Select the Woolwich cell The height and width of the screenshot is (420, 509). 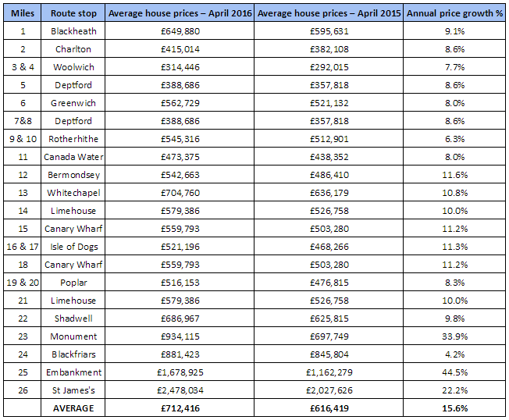pyautogui.click(x=73, y=67)
